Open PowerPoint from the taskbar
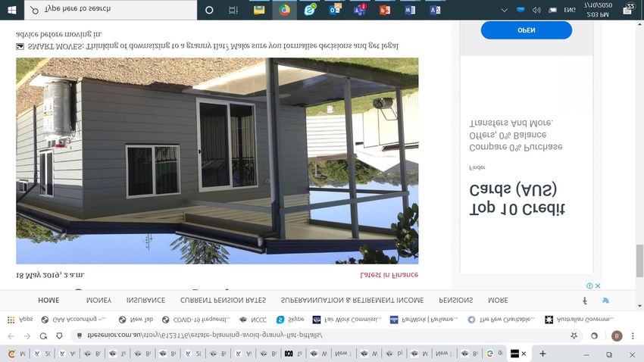644x362 pixels. (x=385, y=10)
